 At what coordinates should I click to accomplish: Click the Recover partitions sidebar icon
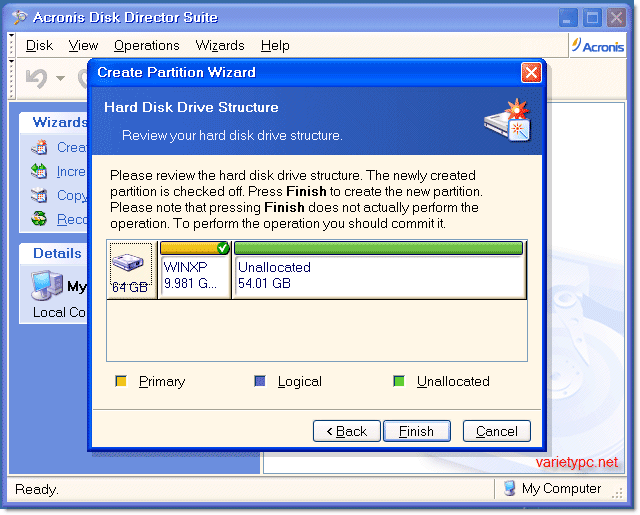39,219
